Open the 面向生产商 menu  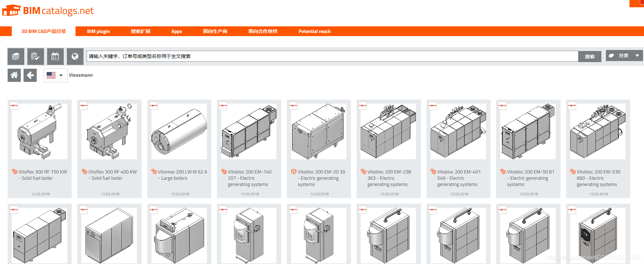[215, 31]
